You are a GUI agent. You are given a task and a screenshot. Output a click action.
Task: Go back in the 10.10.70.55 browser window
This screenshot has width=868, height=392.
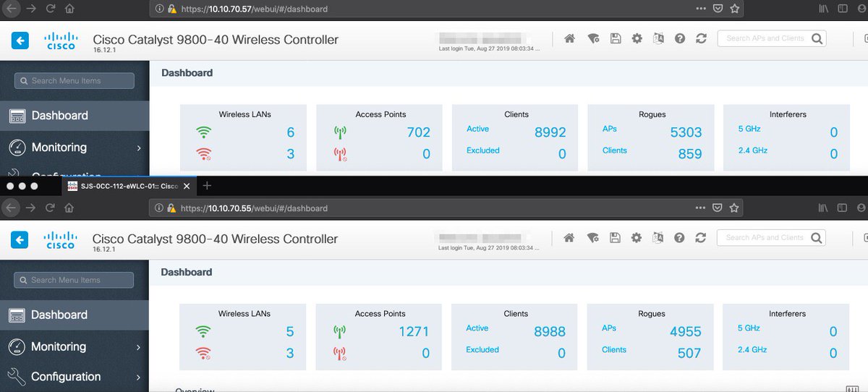click(x=11, y=208)
